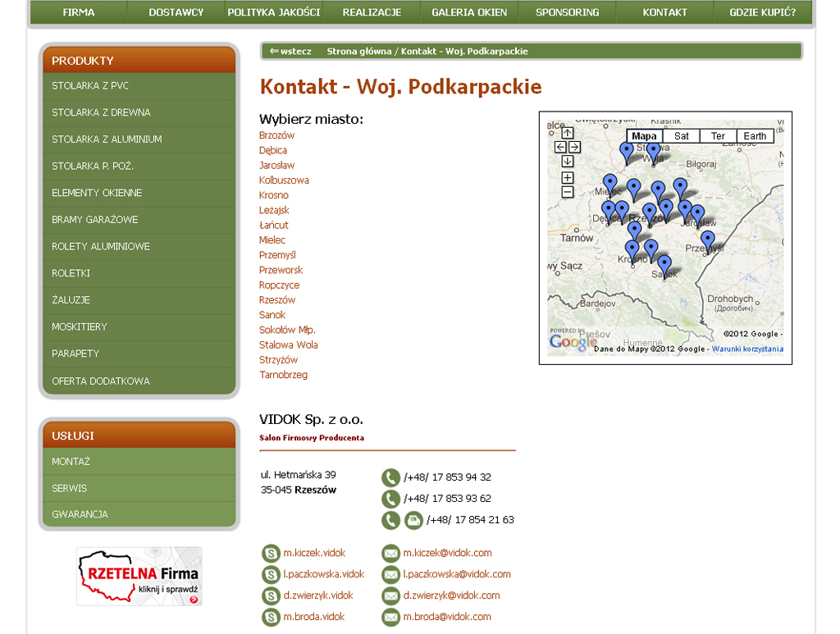
Task: Click the phone icon beside 17 853 94 32
Action: point(390,477)
